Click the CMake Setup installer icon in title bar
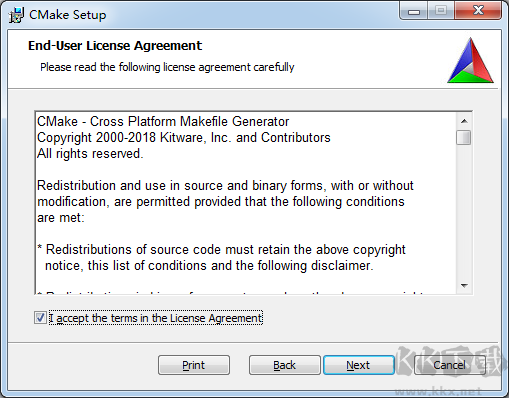This screenshot has height=398, width=509. [x=16, y=15]
